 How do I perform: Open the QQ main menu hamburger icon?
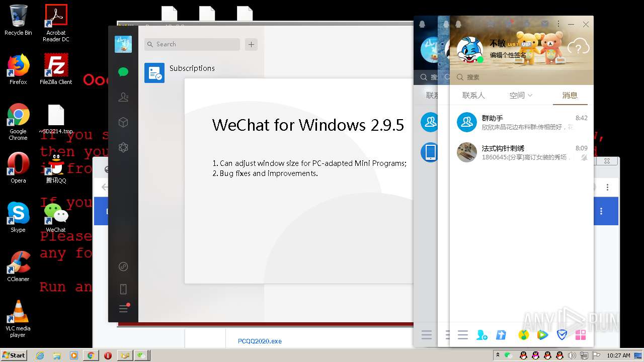(463, 335)
